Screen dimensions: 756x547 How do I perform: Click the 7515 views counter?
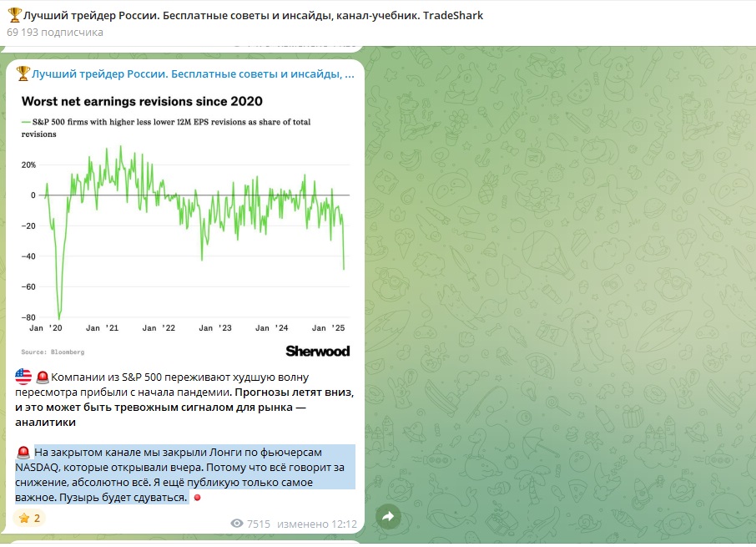click(259, 524)
